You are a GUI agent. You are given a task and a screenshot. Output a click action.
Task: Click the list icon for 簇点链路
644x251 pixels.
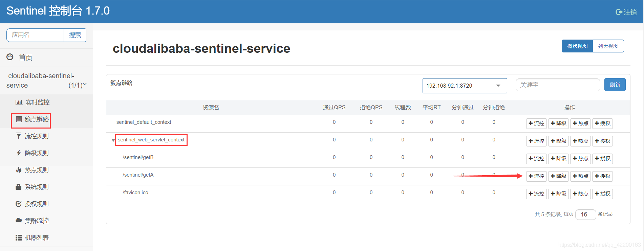(x=19, y=119)
